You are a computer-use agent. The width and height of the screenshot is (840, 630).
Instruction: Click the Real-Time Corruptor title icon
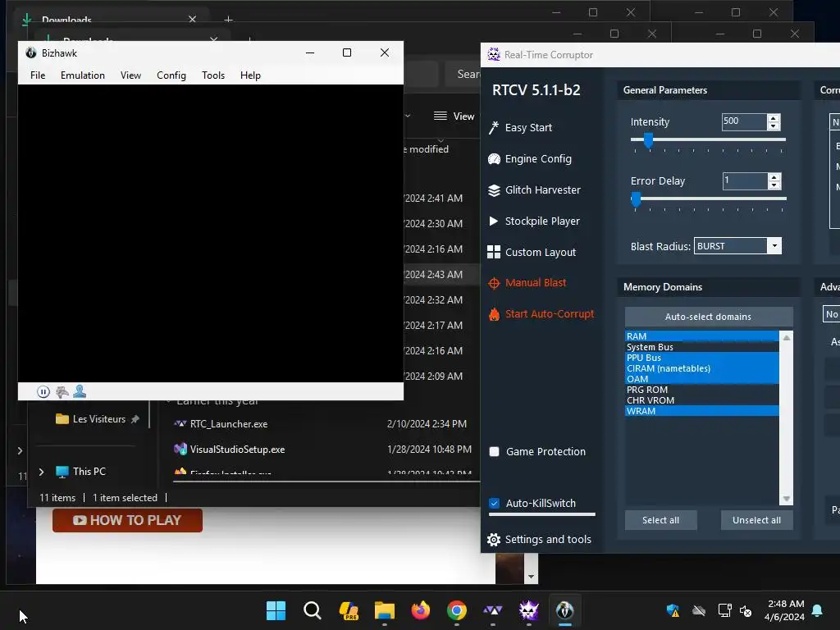pos(493,54)
